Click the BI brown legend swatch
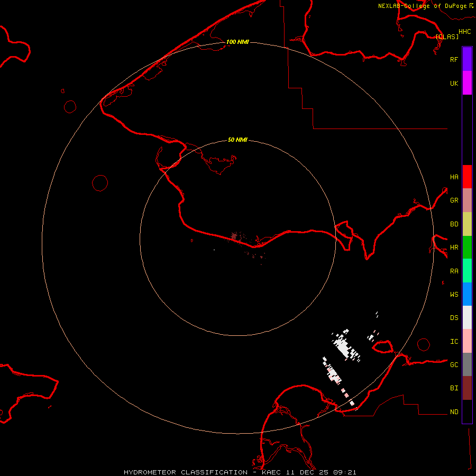 click(467, 388)
